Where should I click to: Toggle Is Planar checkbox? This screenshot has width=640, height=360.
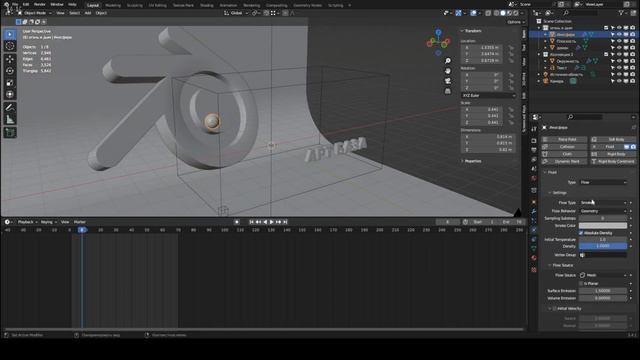581,283
